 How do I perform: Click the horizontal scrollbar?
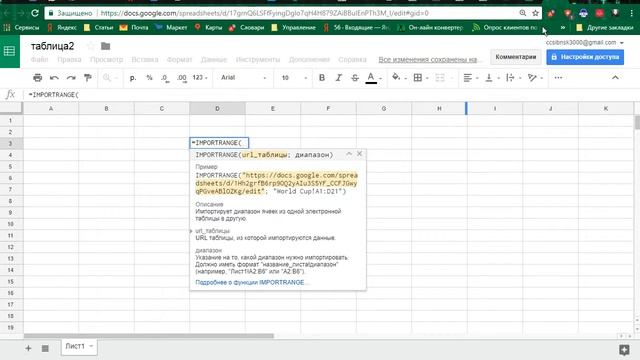point(149,336)
